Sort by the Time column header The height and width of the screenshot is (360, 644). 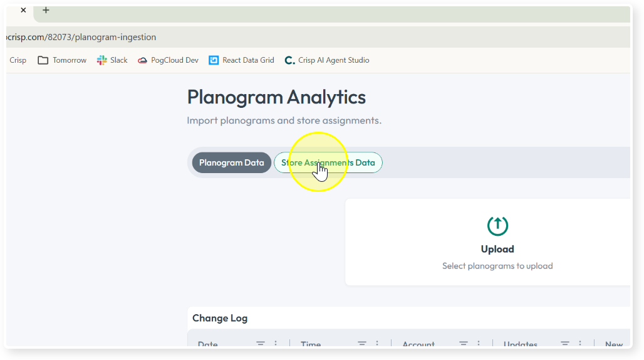[x=311, y=344]
